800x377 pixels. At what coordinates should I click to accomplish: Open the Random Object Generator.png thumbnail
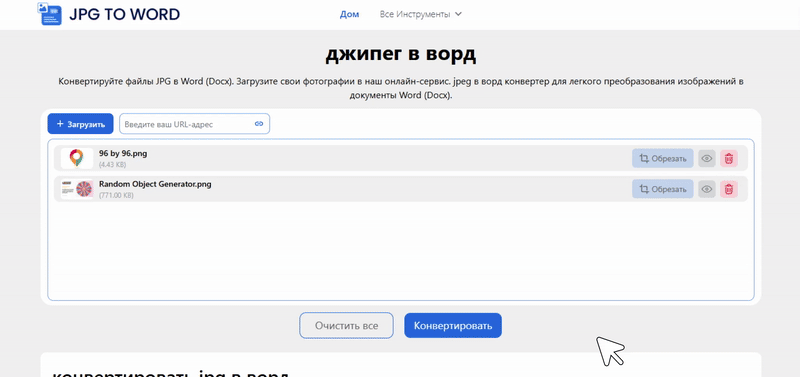click(77, 189)
